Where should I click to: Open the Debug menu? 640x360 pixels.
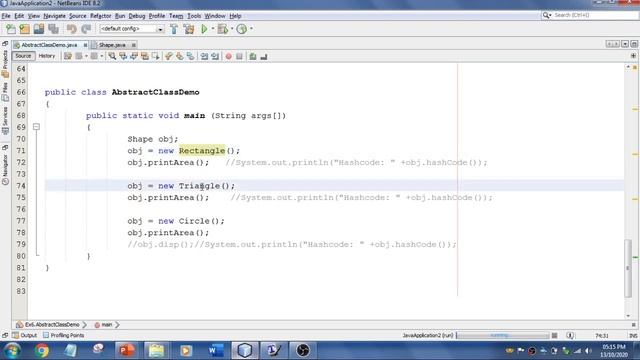point(137,16)
